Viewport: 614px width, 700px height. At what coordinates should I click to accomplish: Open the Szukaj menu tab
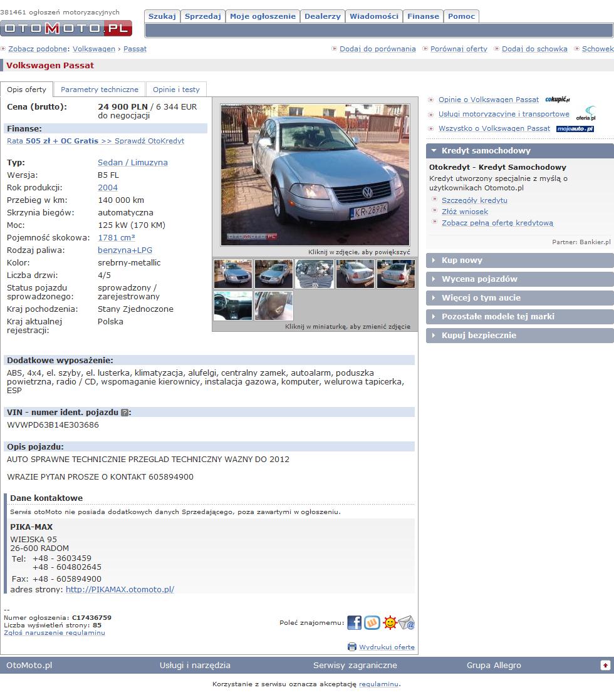tap(162, 16)
